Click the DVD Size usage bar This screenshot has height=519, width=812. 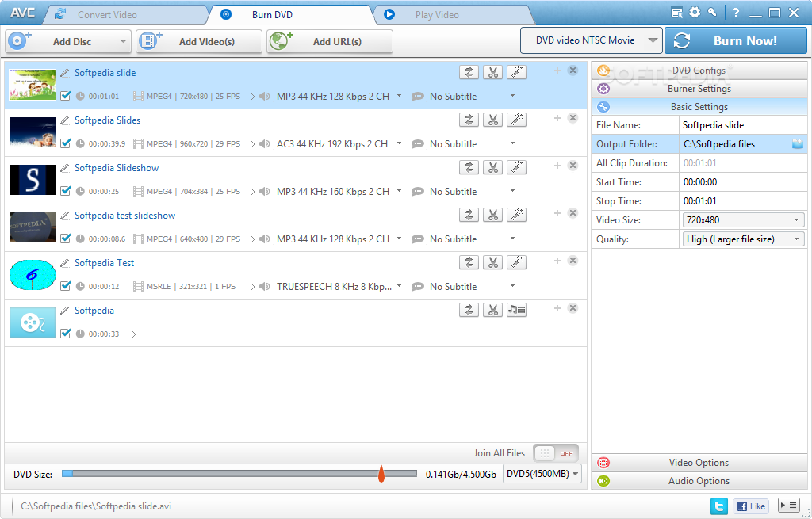[239, 474]
